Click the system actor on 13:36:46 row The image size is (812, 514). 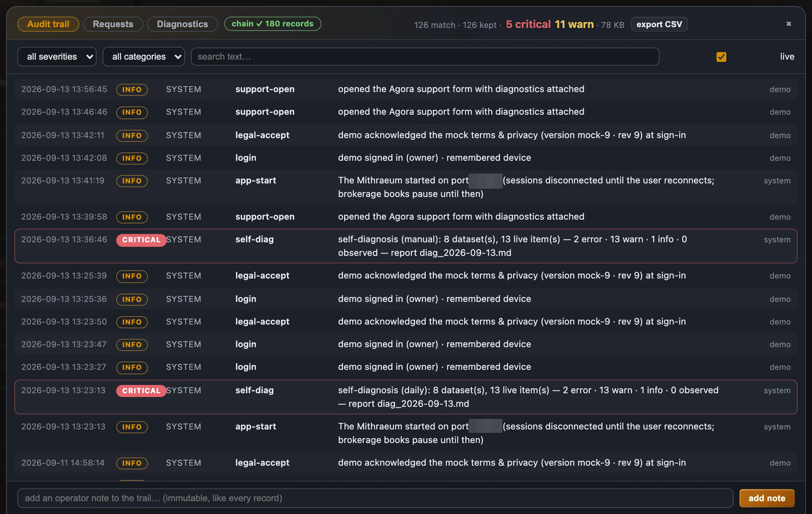point(777,240)
